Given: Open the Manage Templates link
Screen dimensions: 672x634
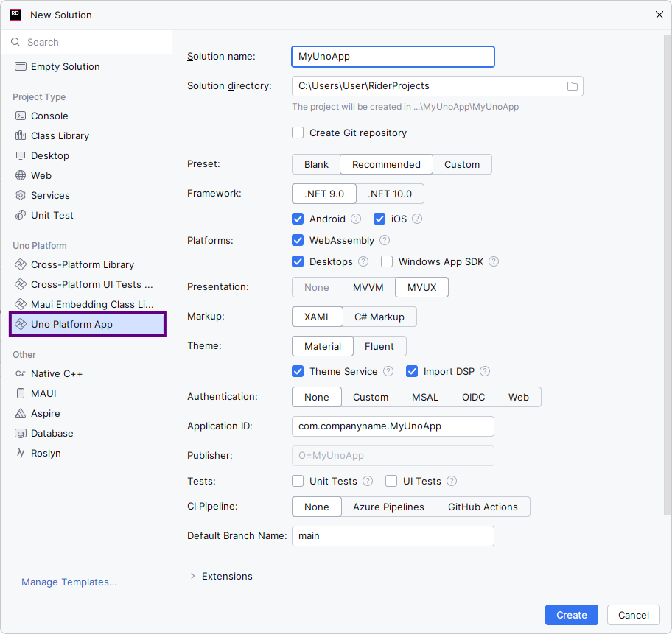Looking at the screenshot, I should (x=69, y=582).
